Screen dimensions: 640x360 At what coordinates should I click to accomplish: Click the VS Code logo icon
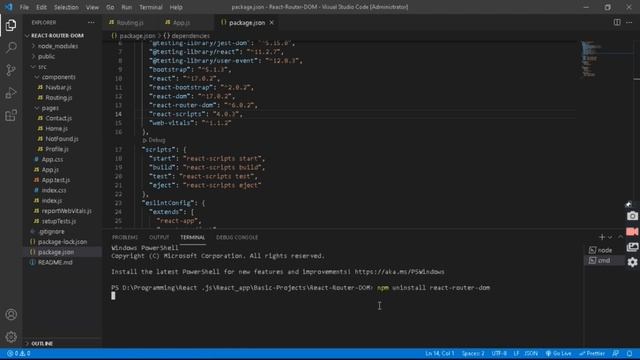[x=8, y=7]
